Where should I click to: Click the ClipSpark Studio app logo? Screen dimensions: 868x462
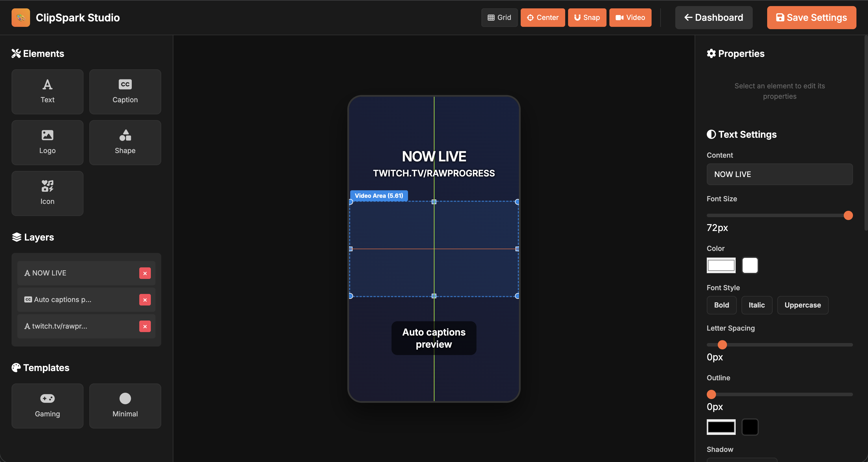click(x=21, y=18)
